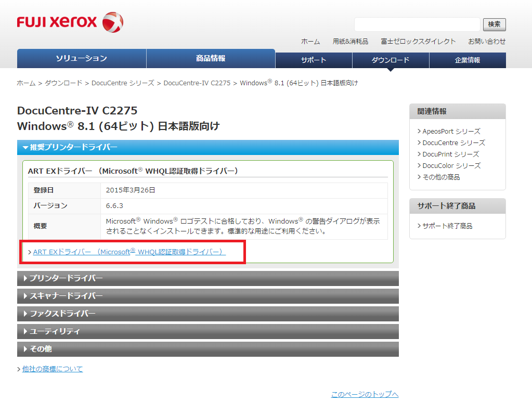
Task: Select the ソリューション navigation tab
Action: (82, 59)
